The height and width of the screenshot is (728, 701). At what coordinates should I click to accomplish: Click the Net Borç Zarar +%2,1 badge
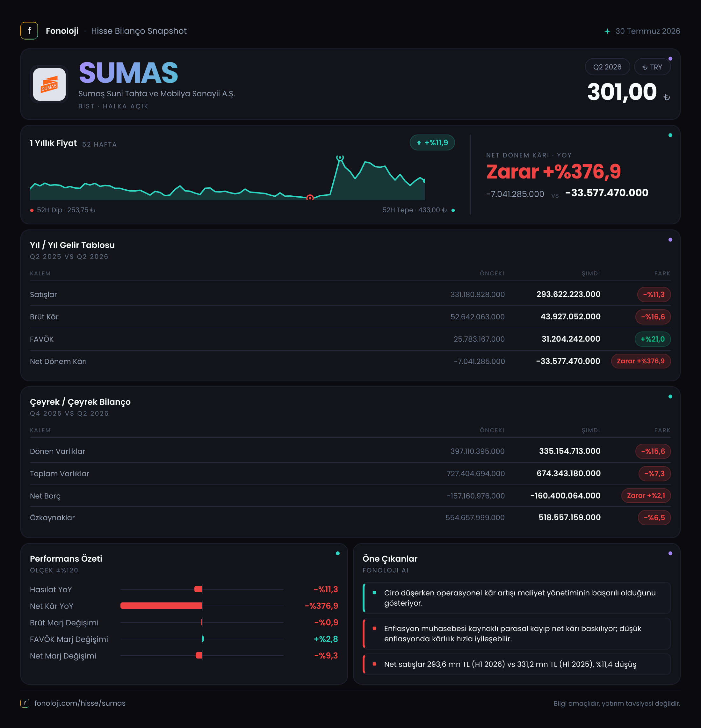(646, 496)
